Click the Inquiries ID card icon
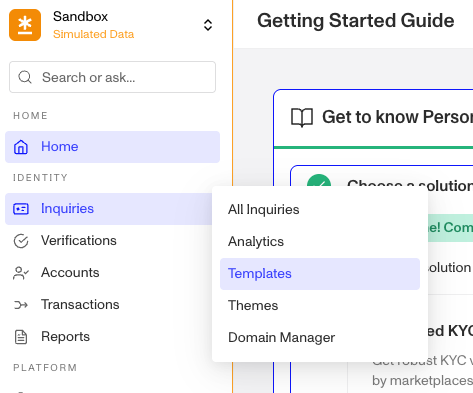This screenshot has width=473, height=393. click(x=21, y=209)
